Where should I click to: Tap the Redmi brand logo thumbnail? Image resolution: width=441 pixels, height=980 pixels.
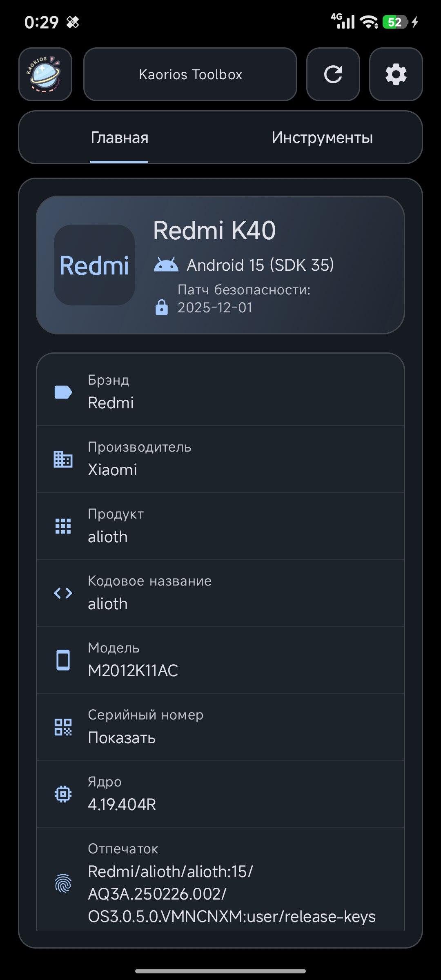pos(94,265)
